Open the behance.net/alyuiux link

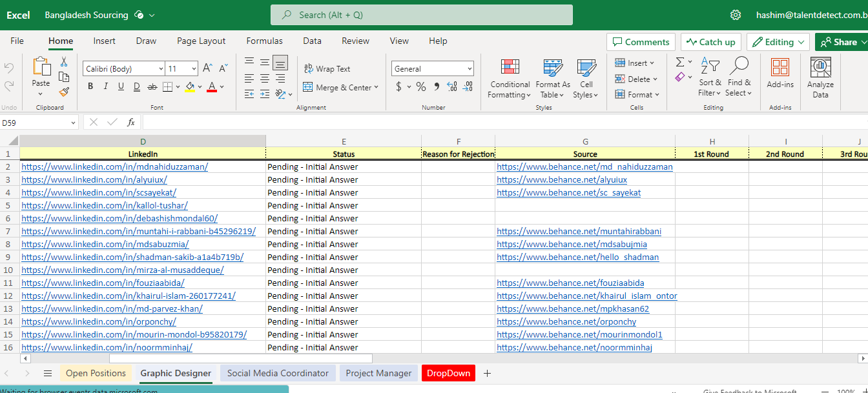pyautogui.click(x=561, y=180)
